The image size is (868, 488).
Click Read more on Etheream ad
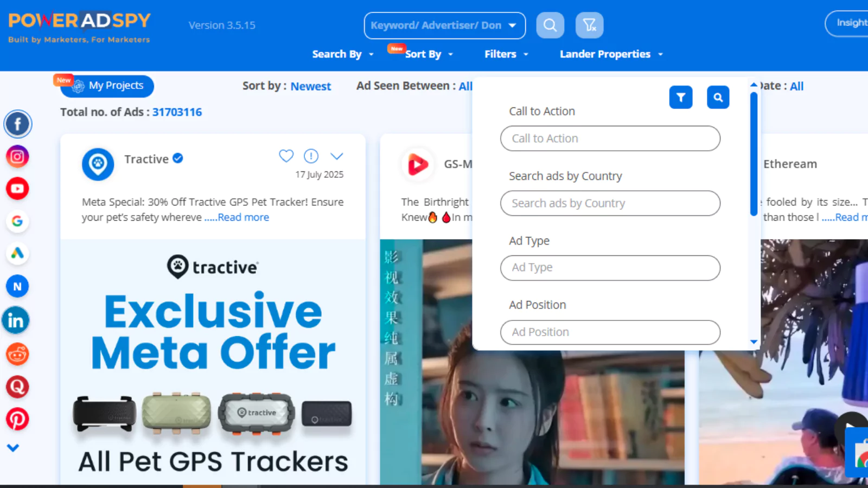[x=851, y=217]
